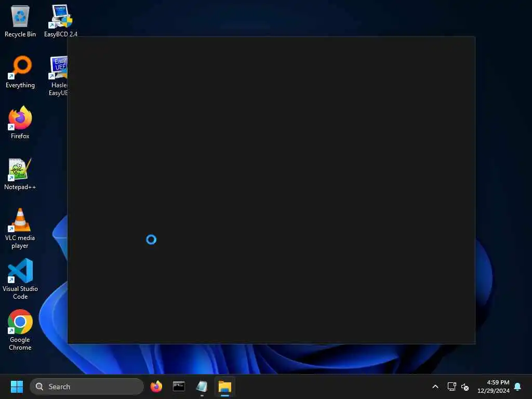Viewport: 532px width, 399px height.
Task: Open the clock showing 4:59 PM
Action: click(x=494, y=387)
